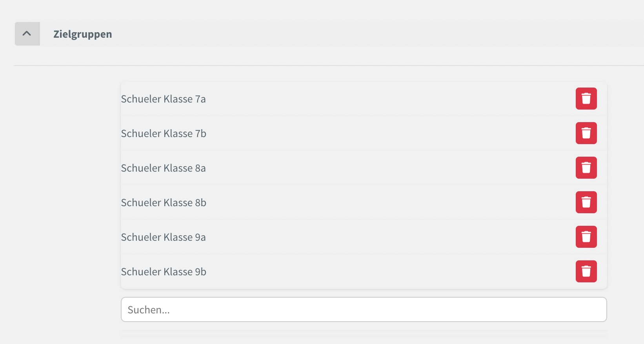
Task: Remove Schueler Klasse 9b from the list
Action: 586,271
